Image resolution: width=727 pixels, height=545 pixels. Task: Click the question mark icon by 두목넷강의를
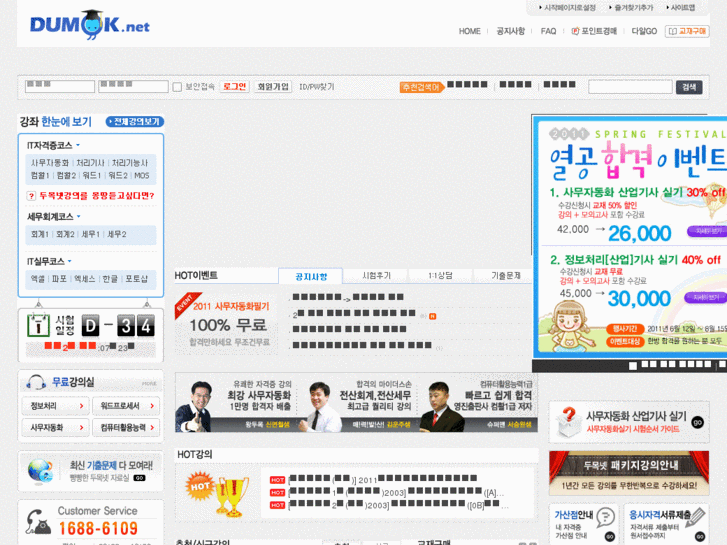(31, 196)
